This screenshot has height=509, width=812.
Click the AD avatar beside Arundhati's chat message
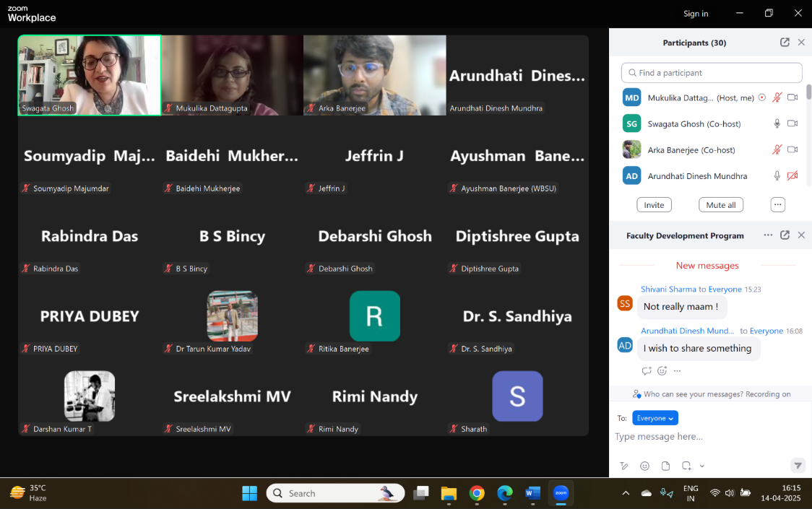625,345
